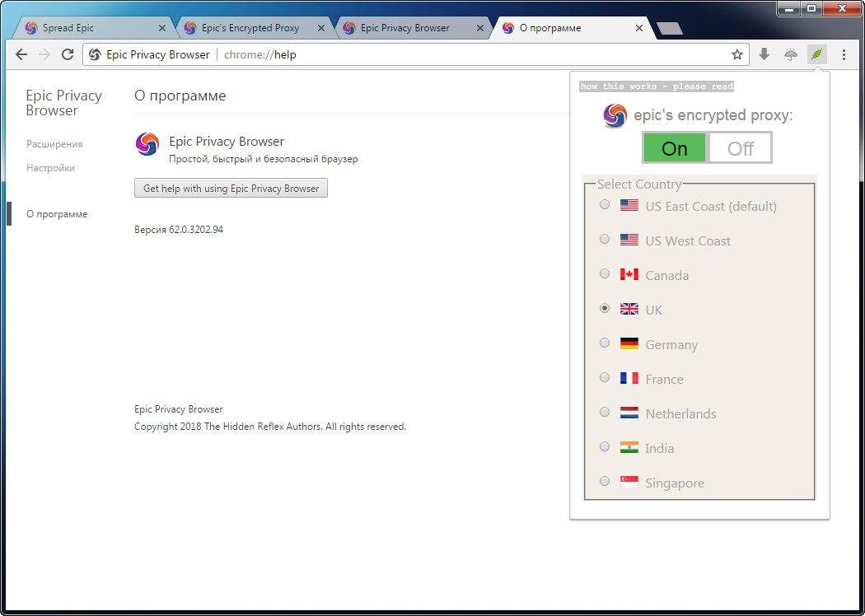Click the US East Coast flag icon
Viewport: 865px width, 616px height.
coord(629,205)
